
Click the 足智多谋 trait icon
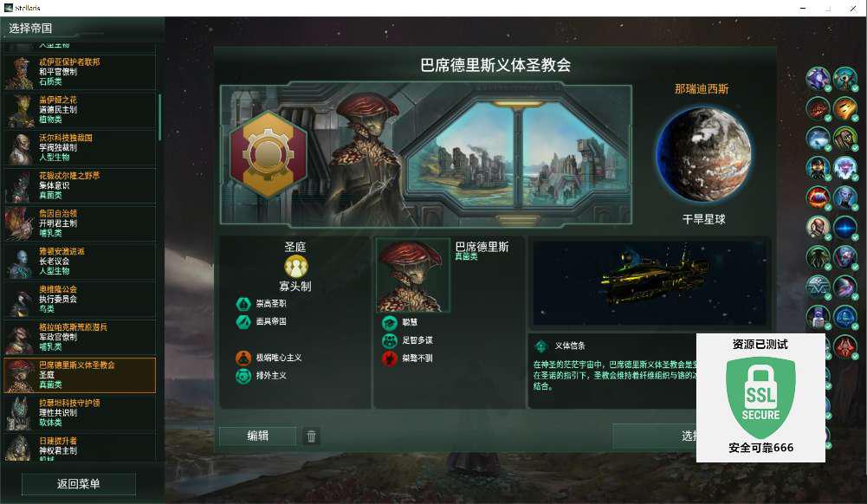click(390, 340)
